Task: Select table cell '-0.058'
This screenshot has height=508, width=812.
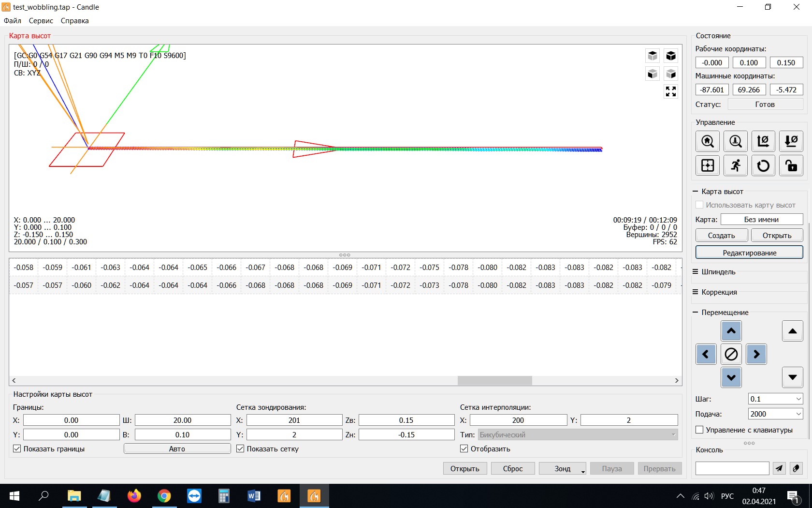Action: pos(24,268)
